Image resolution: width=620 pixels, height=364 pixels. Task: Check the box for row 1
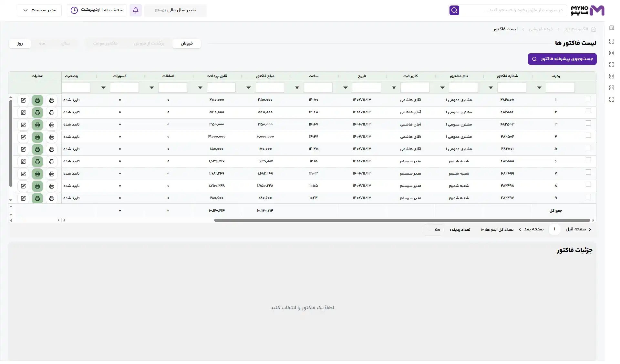pyautogui.click(x=588, y=98)
